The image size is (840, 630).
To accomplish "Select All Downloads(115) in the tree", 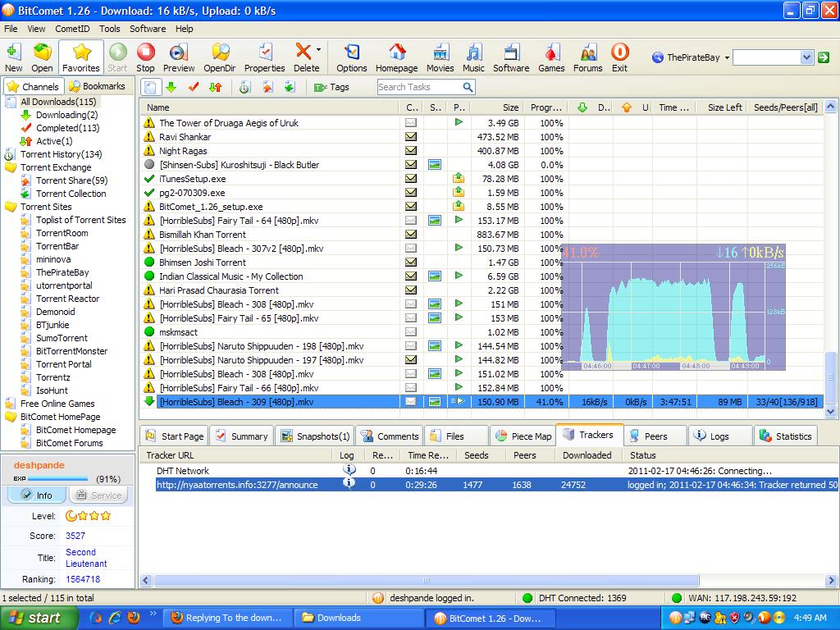I will (x=58, y=101).
